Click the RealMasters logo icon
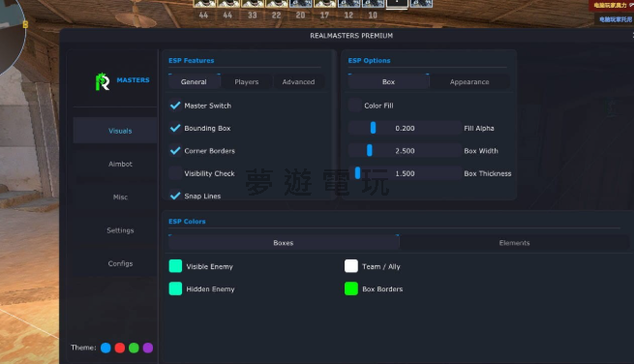The image size is (634, 364). (x=103, y=81)
